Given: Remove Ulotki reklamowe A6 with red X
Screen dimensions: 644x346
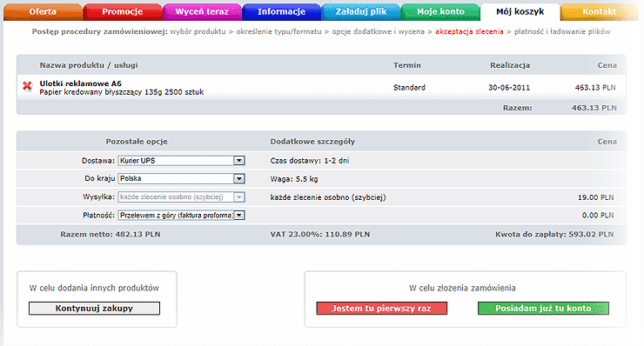Looking at the screenshot, I should pos(27,86).
